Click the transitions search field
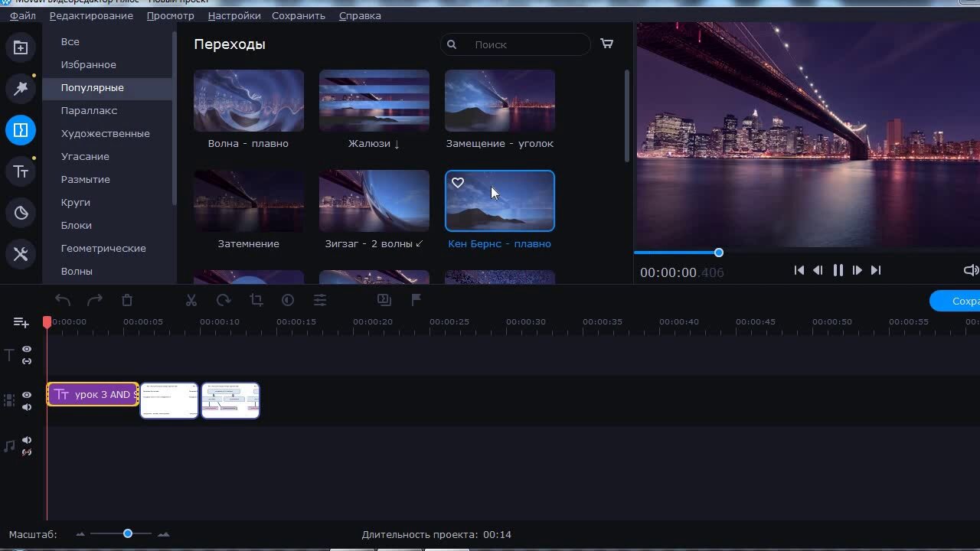Screen dimensions: 980x551 [x=515, y=44]
